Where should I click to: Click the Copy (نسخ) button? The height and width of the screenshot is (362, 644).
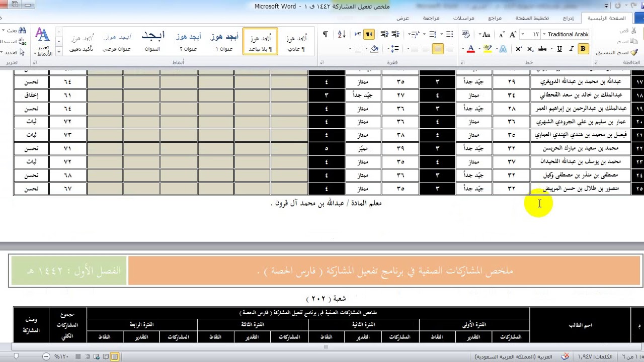pyautogui.click(x=628, y=41)
